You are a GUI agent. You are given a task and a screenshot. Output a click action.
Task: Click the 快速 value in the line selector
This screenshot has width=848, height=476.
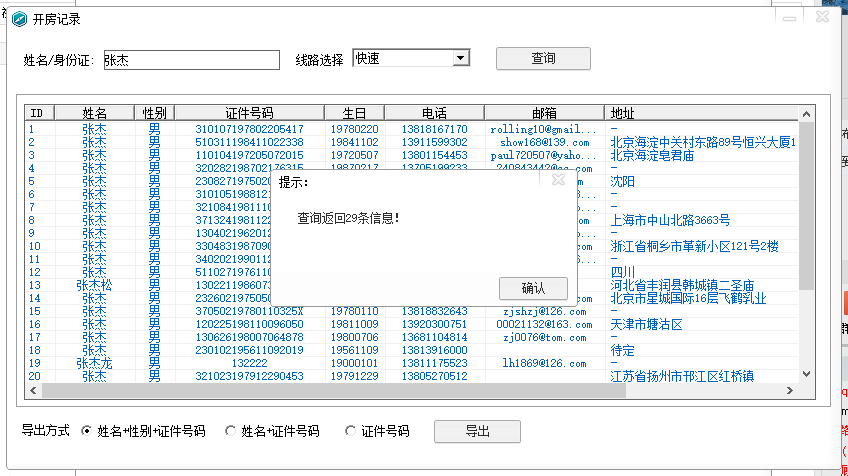point(368,58)
